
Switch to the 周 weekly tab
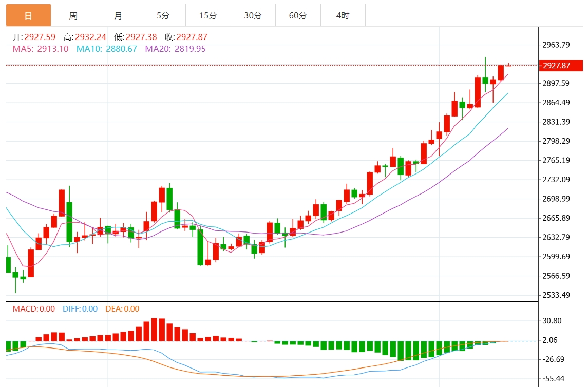click(x=73, y=15)
